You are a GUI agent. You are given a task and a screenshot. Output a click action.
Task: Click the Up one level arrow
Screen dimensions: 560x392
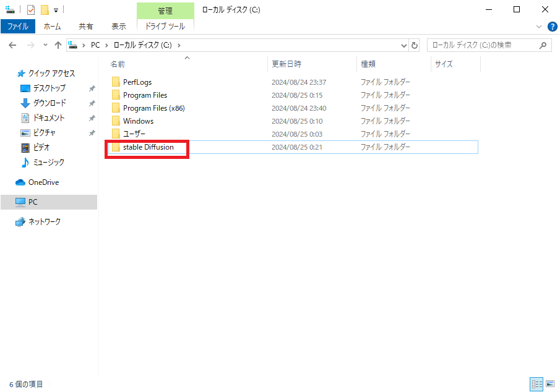58,45
